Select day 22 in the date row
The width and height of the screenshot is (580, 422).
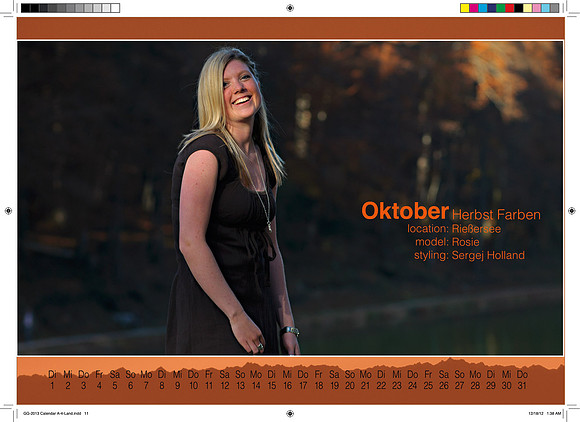[x=381, y=386]
